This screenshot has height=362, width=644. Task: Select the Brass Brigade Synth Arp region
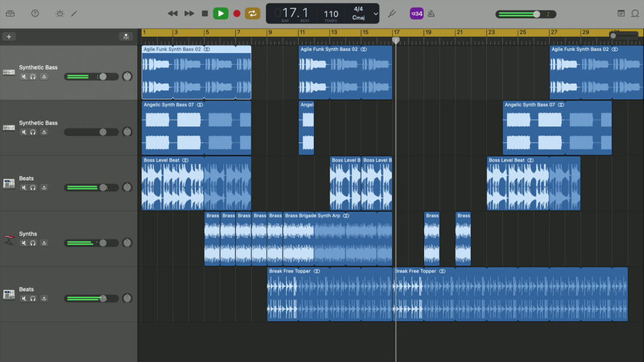point(337,238)
